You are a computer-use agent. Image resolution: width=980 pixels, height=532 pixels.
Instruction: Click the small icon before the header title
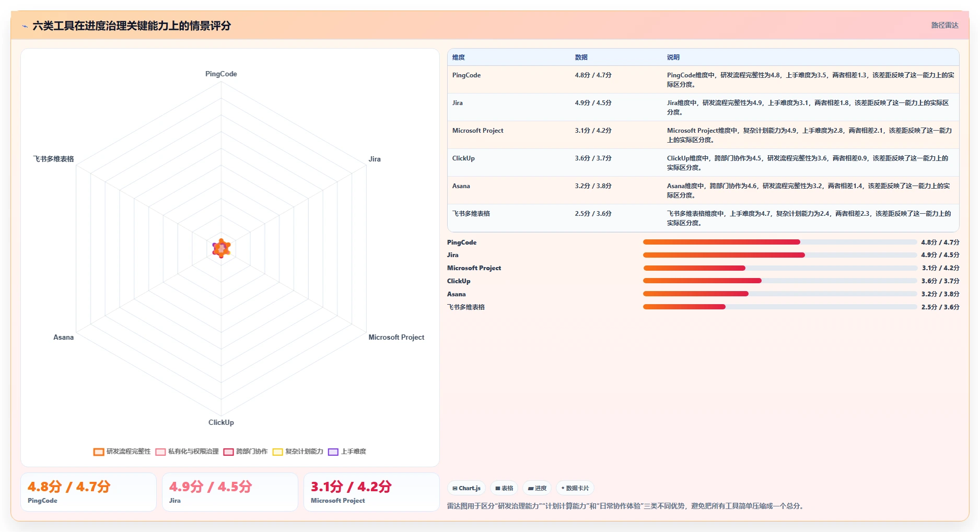pos(25,26)
